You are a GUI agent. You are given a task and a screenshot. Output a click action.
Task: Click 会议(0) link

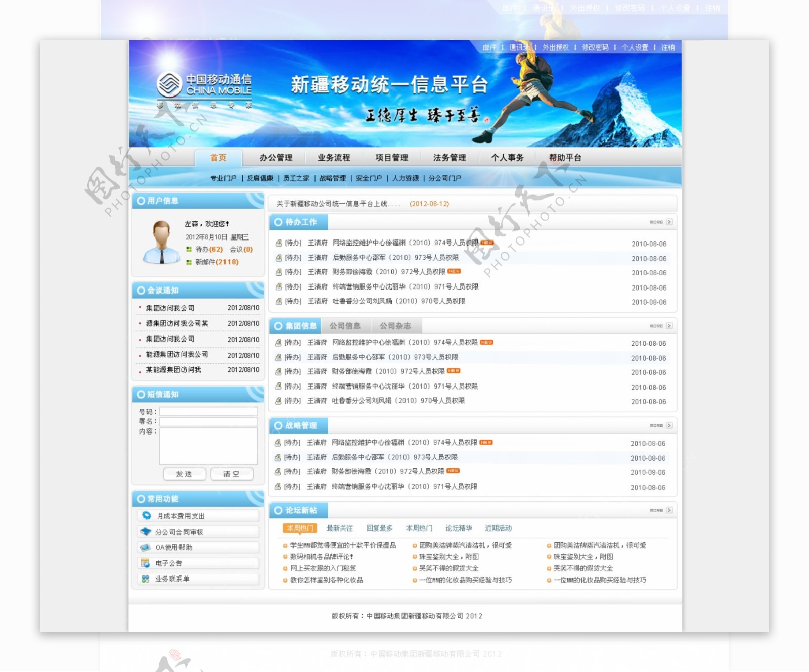[241, 249]
